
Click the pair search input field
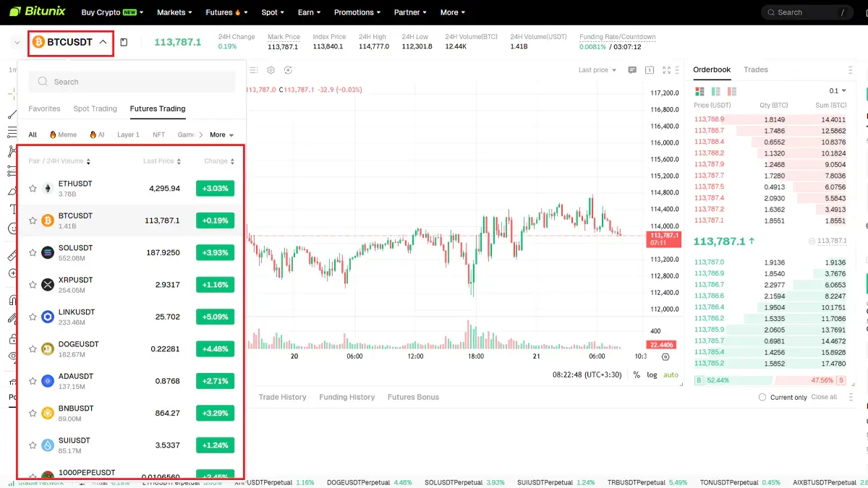[x=132, y=82]
